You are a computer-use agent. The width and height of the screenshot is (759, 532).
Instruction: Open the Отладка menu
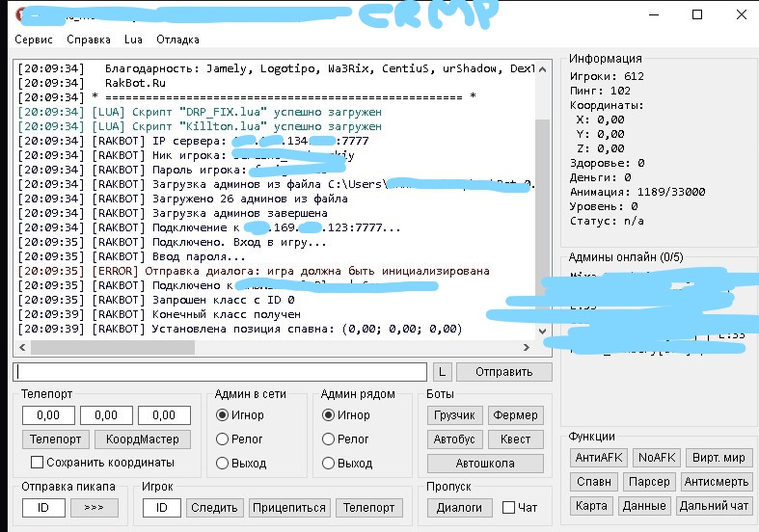coord(177,40)
